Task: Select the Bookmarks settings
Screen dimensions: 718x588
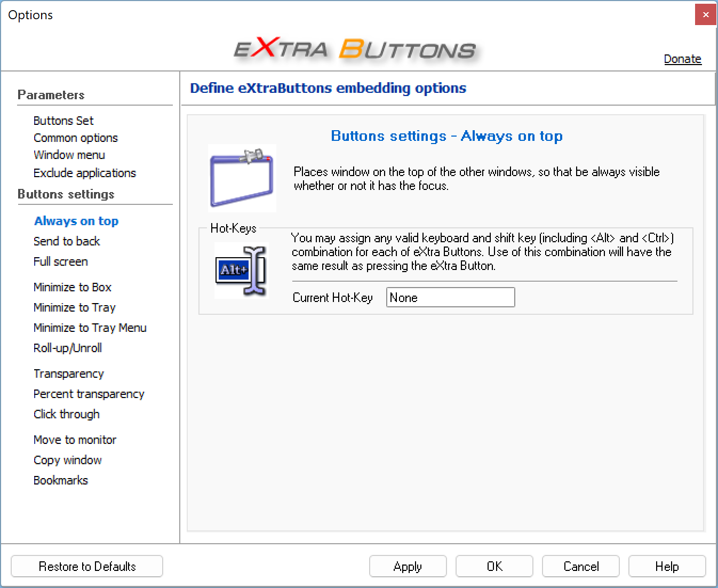Action: (x=61, y=480)
